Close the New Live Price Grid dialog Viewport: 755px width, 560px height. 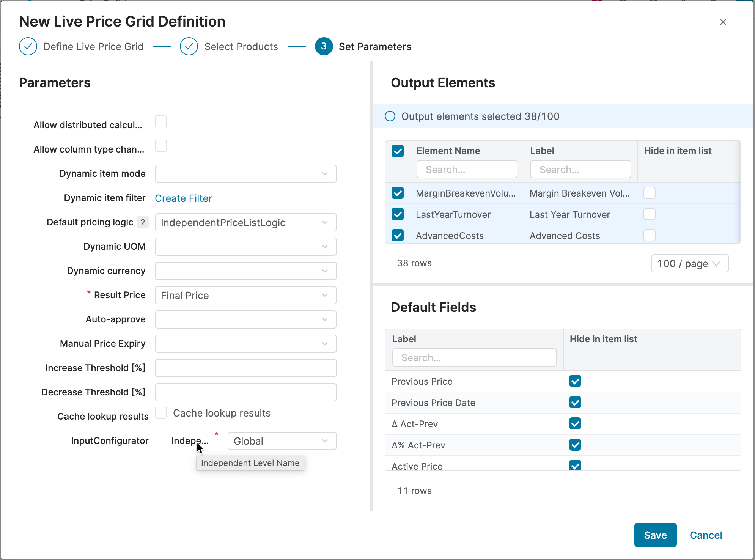coord(723,22)
